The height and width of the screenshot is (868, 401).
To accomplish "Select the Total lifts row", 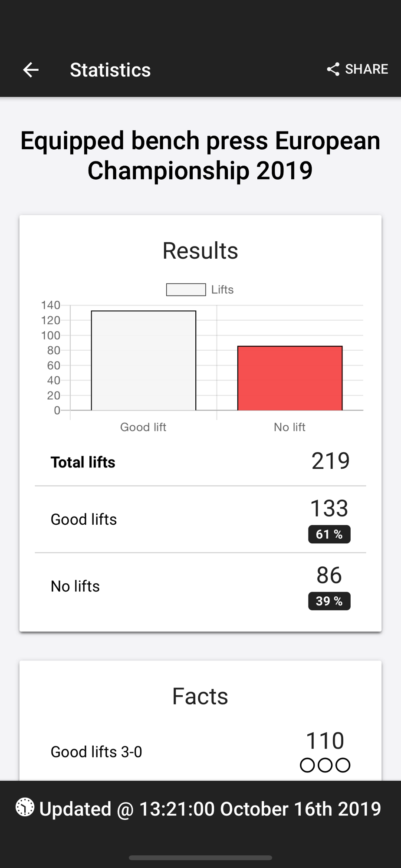I will pos(200,461).
